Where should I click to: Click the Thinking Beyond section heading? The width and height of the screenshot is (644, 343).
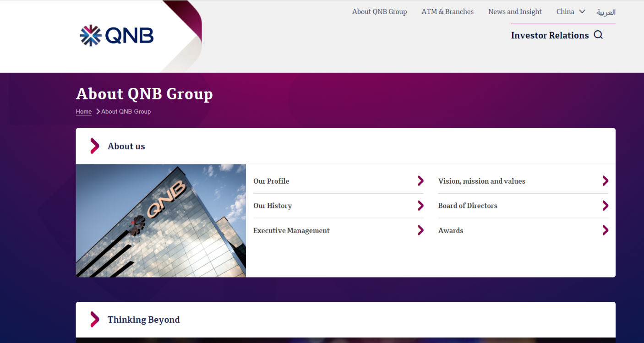click(143, 320)
